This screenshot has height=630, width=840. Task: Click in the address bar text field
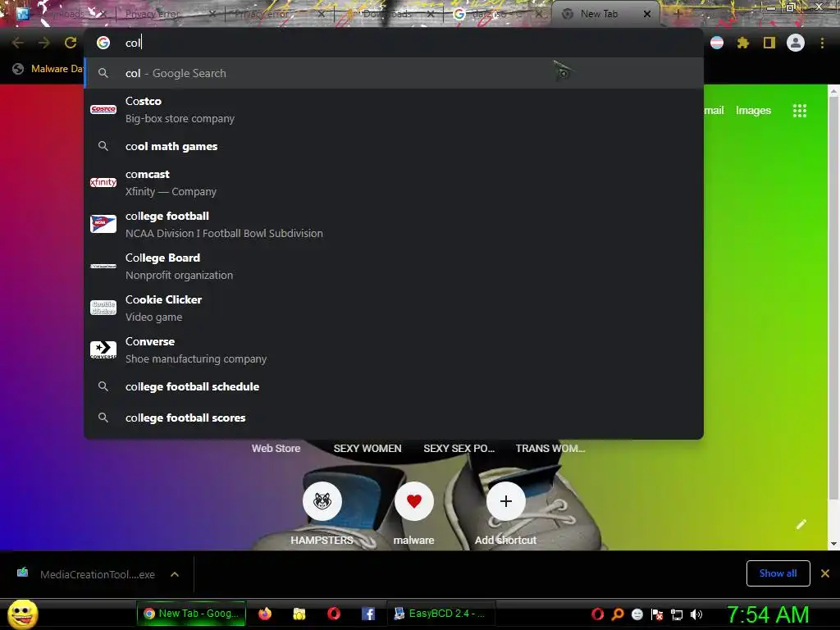click(394, 43)
